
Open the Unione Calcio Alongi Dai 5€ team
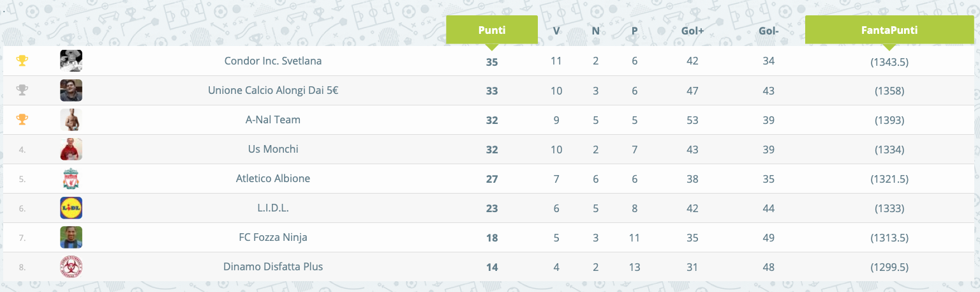coord(273,91)
